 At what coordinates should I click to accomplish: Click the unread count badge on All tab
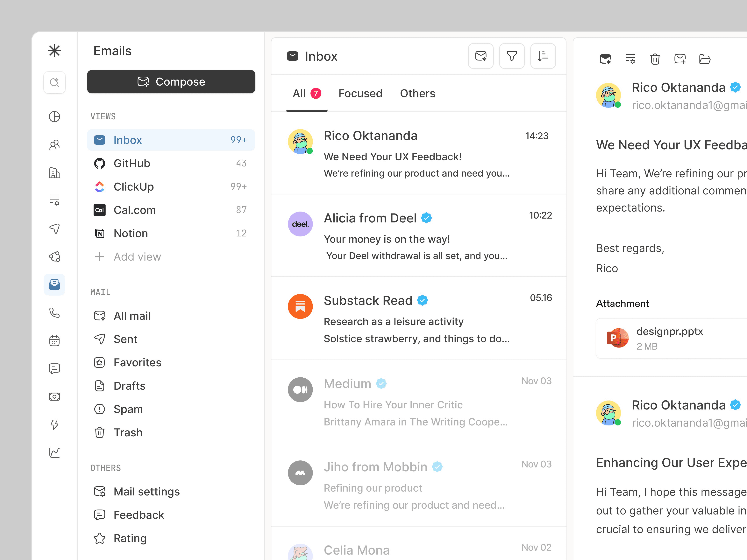point(316,93)
